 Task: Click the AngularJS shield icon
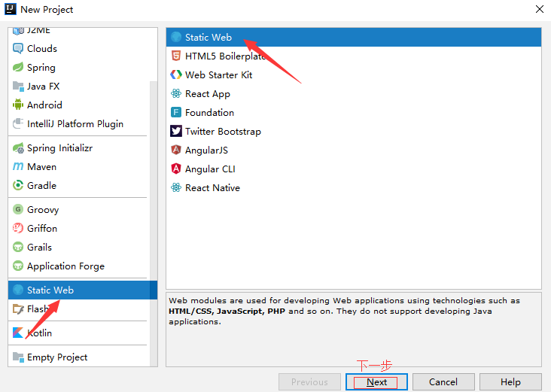click(x=176, y=150)
